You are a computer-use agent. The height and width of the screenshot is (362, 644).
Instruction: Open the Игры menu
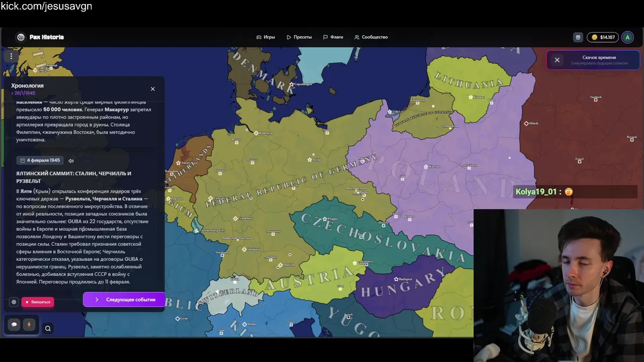point(266,37)
